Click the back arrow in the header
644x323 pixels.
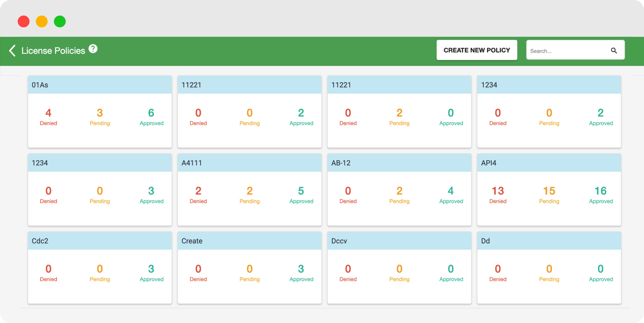(x=12, y=50)
